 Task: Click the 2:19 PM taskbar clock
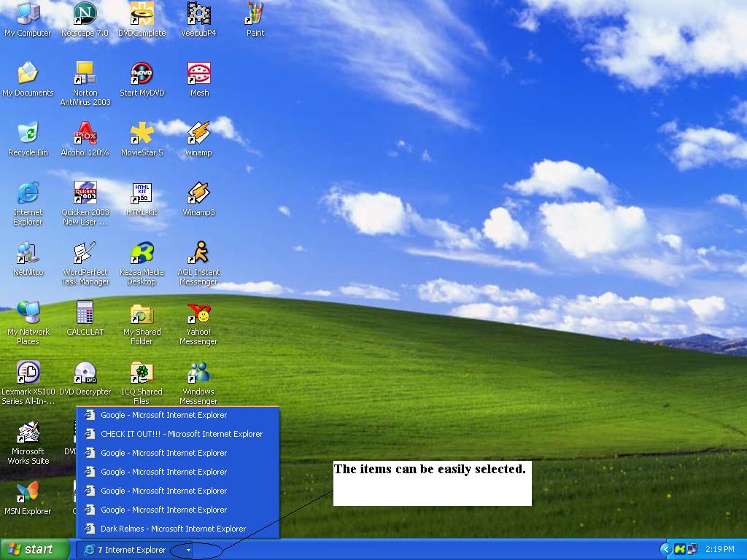(719, 550)
